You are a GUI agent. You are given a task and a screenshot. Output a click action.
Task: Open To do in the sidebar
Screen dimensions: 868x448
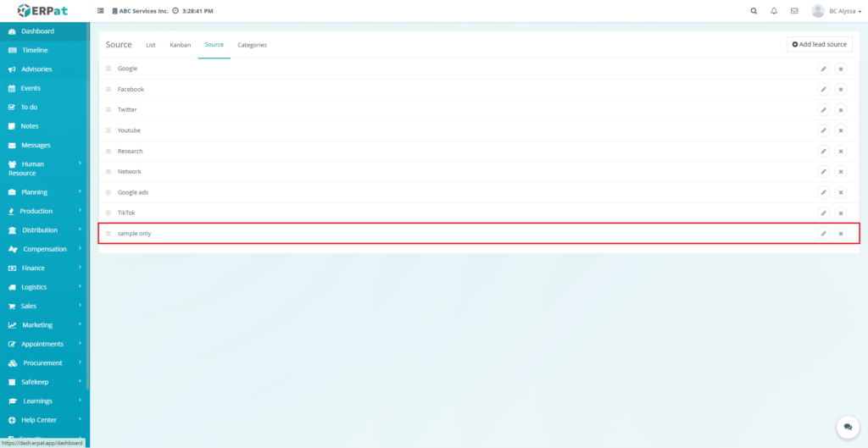pos(45,107)
